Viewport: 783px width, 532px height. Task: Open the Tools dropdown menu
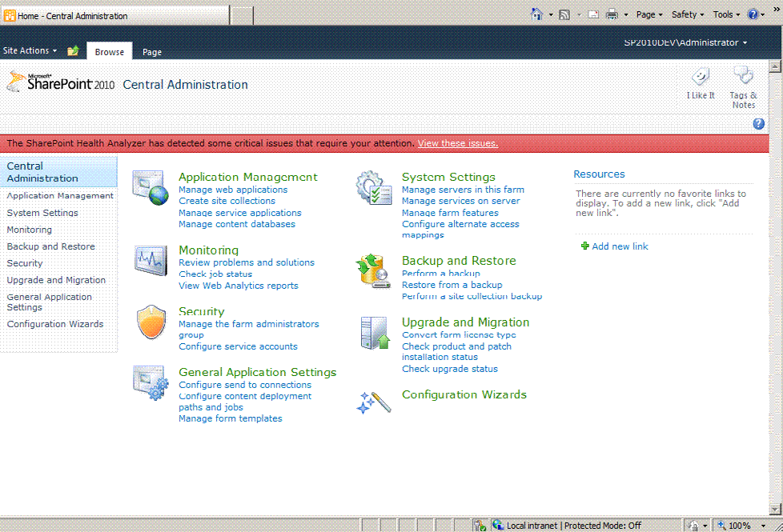(727, 14)
